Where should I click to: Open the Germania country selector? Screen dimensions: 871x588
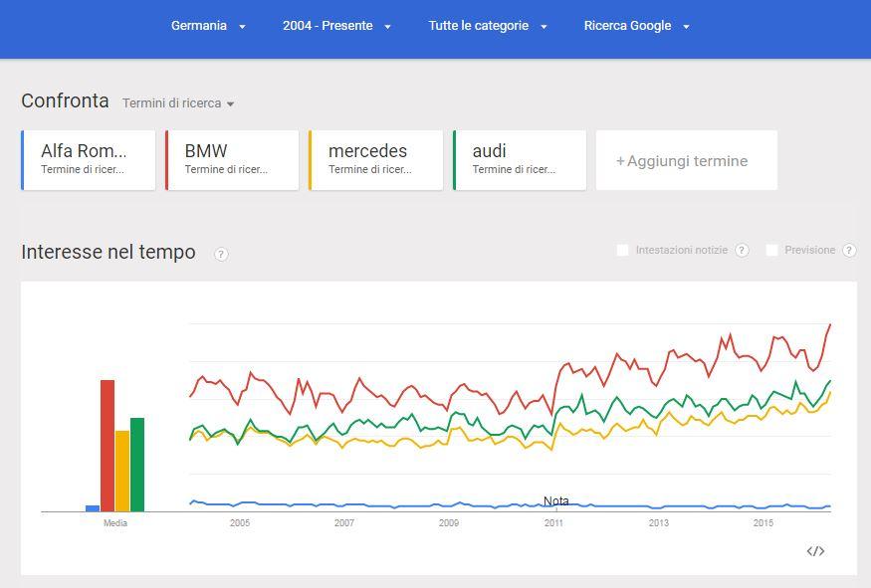[x=199, y=26]
